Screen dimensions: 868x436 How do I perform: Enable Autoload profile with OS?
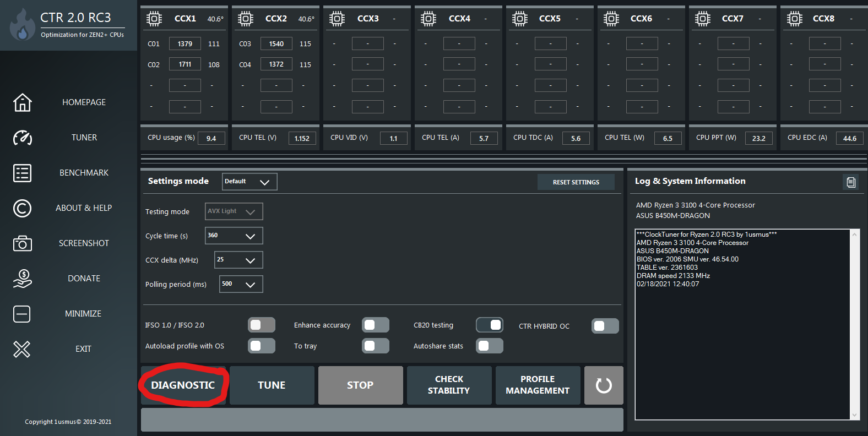tap(262, 346)
